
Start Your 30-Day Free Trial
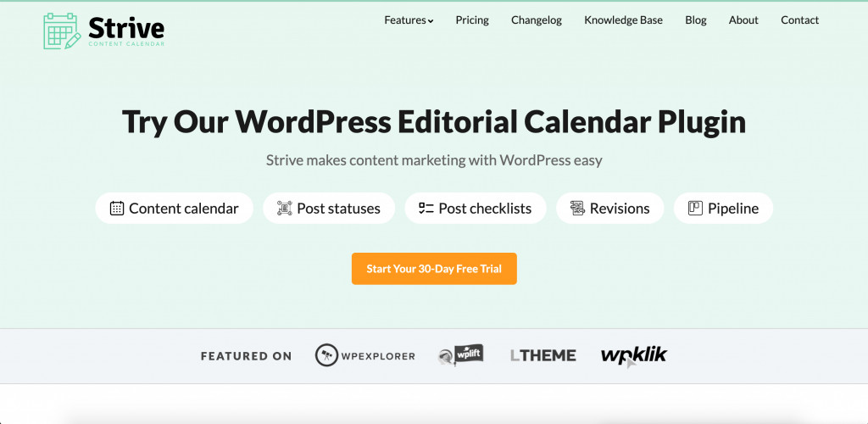click(x=434, y=269)
